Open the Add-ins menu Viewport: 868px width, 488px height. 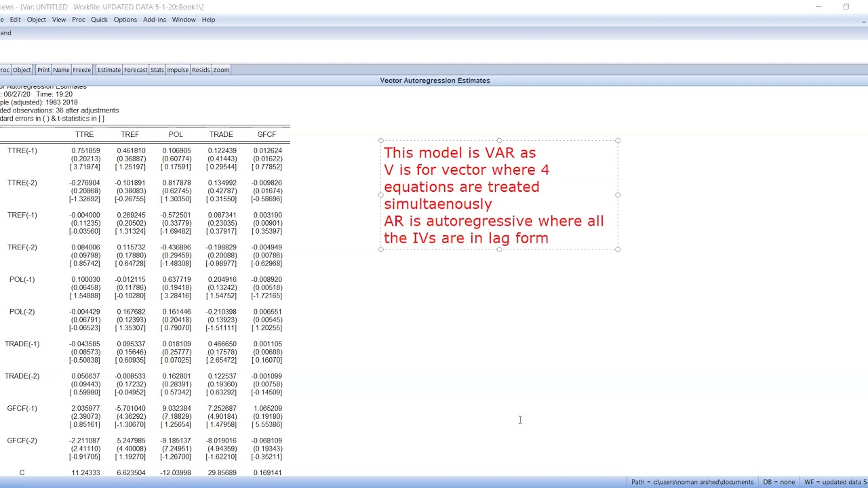point(155,20)
